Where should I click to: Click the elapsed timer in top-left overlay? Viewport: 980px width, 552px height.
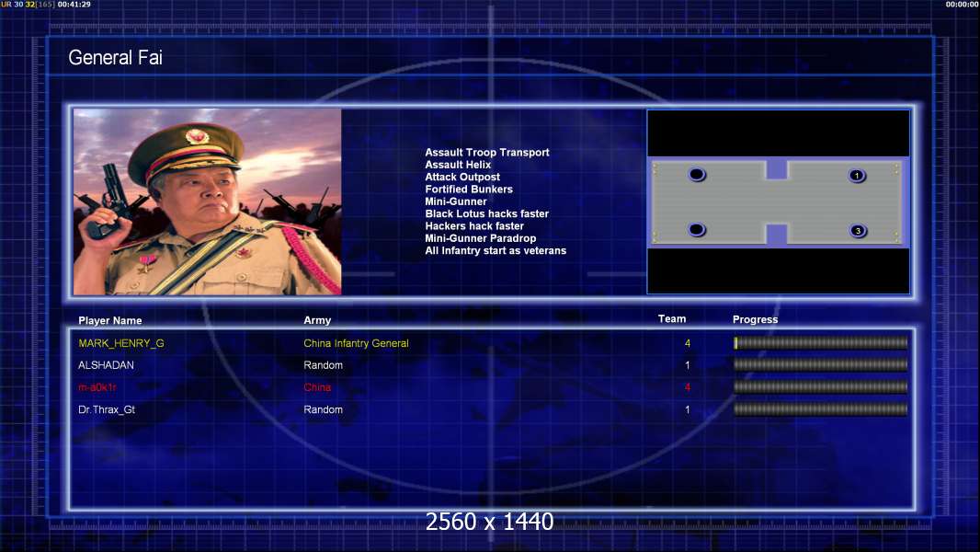pos(74,5)
